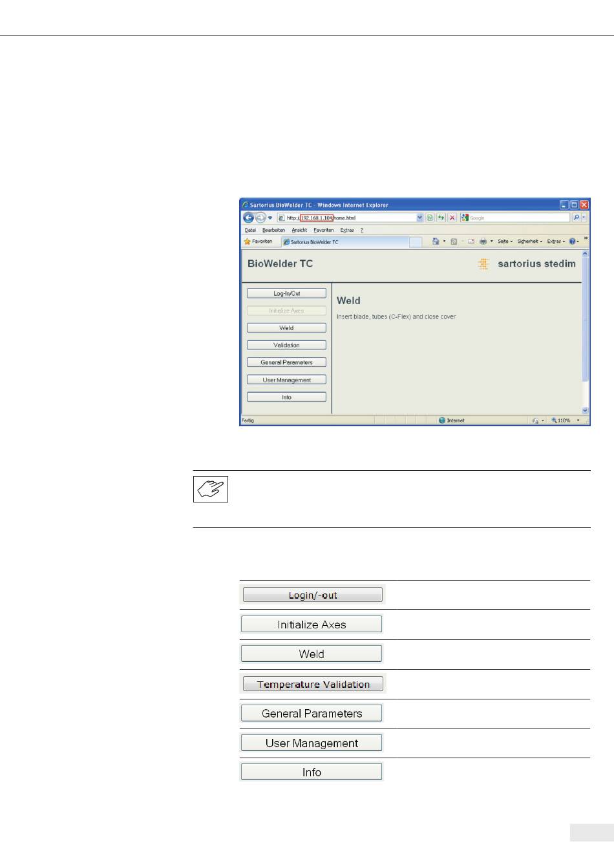Image resolution: width=614 pixels, height=868 pixels.
Task: Click the sartorius stedim logo
Action: coord(527,263)
